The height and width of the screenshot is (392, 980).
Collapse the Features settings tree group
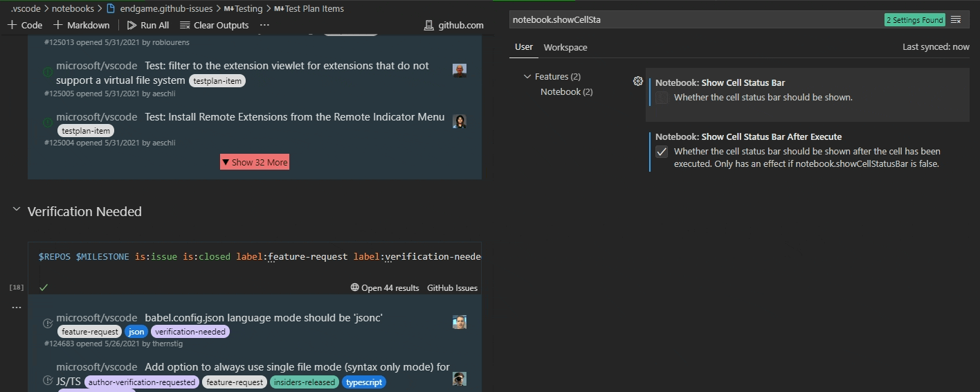pos(527,77)
